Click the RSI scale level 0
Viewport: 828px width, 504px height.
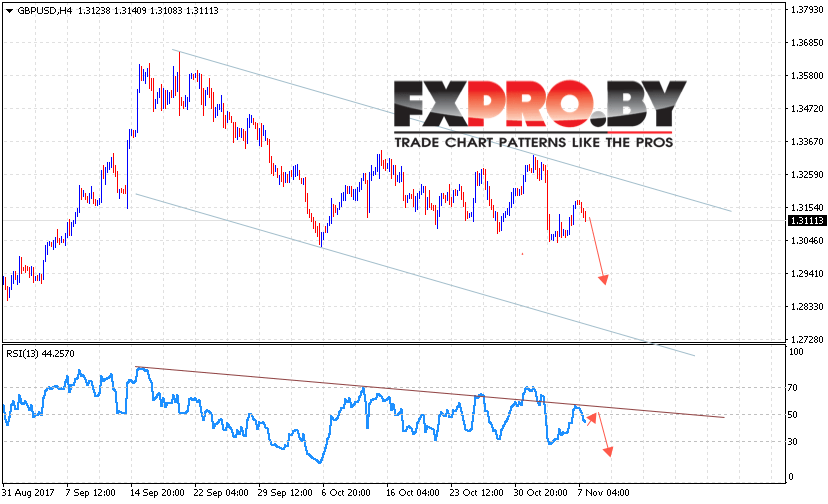(791, 477)
